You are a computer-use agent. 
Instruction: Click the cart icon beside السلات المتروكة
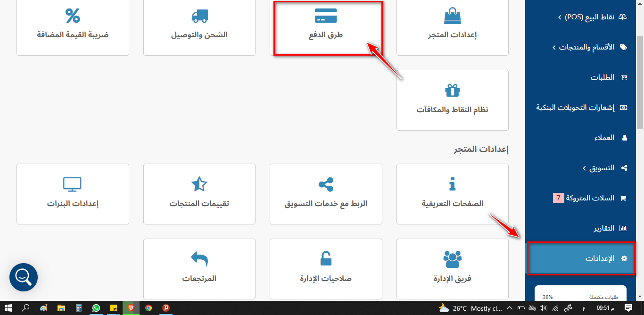click(622, 199)
